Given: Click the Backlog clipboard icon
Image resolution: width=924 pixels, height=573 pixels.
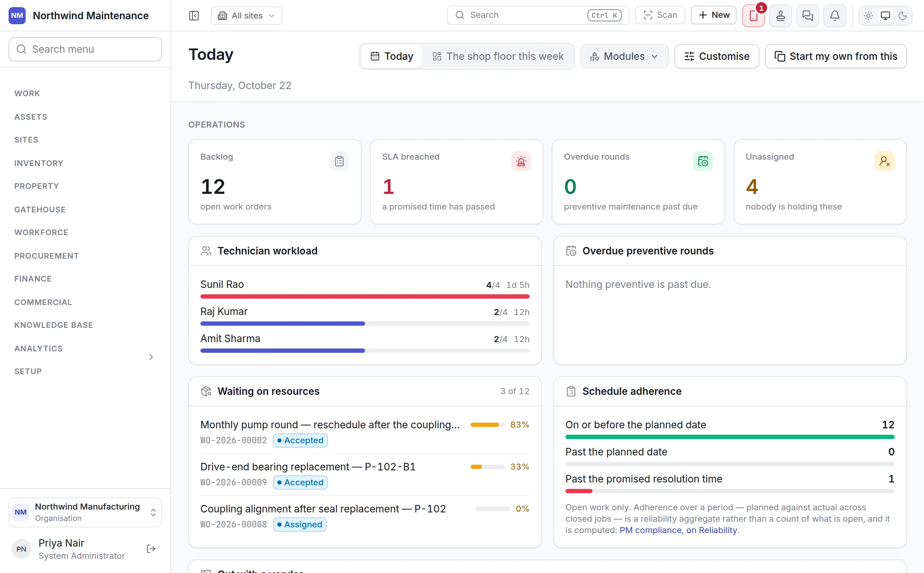Looking at the screenshot, I should [x=339, y=161].
